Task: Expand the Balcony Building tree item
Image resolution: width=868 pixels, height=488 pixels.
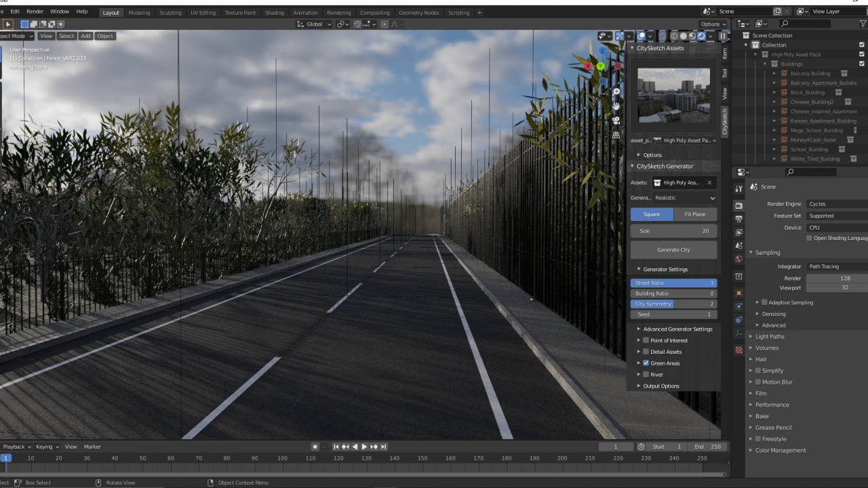Action: (x=774, y=73)
